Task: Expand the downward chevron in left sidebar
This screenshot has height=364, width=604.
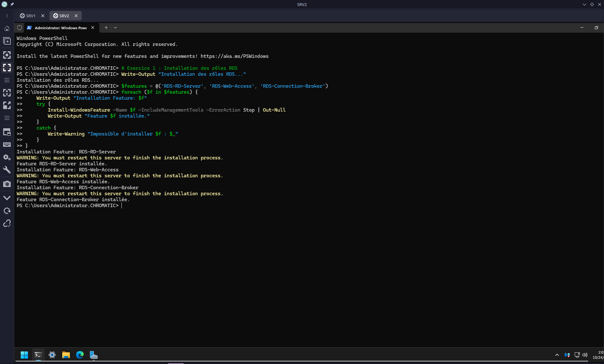Action: point(7,198)
